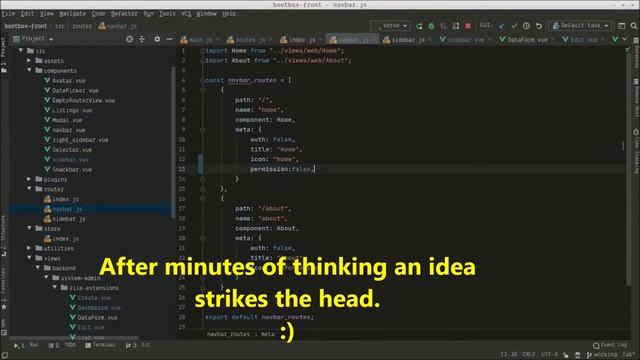Screen dimensions: 640x360
Task: Click the fold marker on line 9 meta
Action: coord(202,130)
